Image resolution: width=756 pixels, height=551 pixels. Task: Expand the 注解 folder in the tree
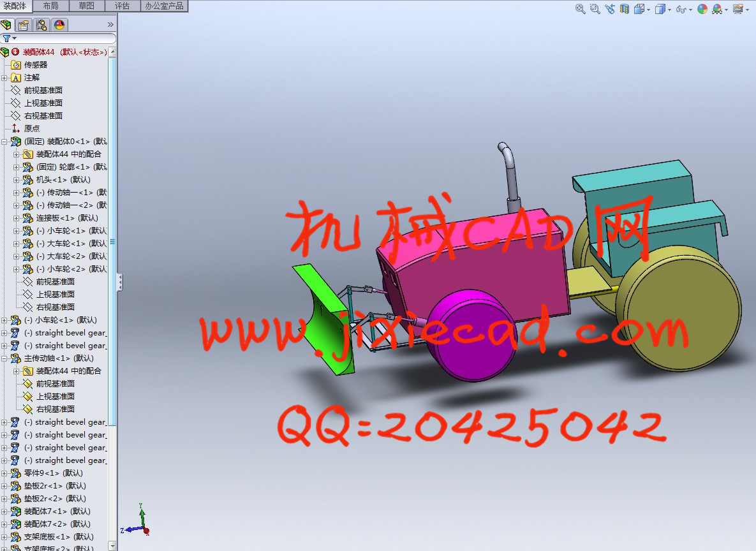coord(4,78)
